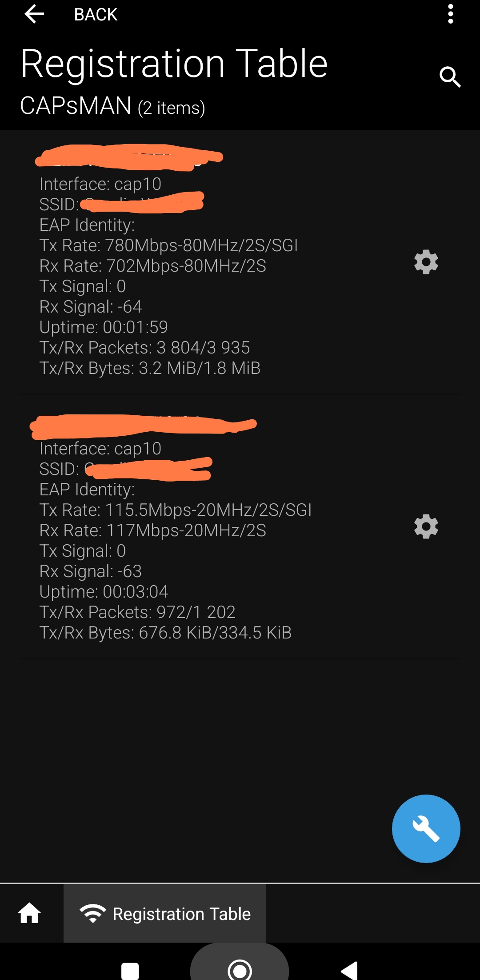The width and height of the screenshot is (480, 980).
Task: Tap the search magnifier icon
Action: [x=450, y=77]
